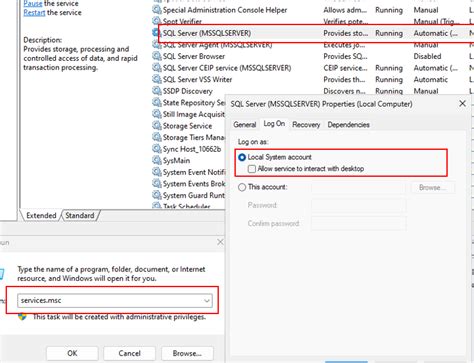
Task: Click Running status of SSDP Discovery
Action: pyautogui.click(x=389, y=91)
